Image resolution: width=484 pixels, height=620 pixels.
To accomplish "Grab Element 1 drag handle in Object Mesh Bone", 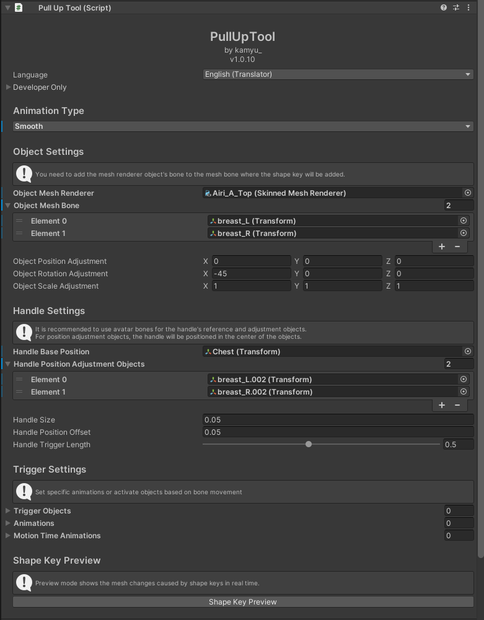I will click(x=19, y=233).
